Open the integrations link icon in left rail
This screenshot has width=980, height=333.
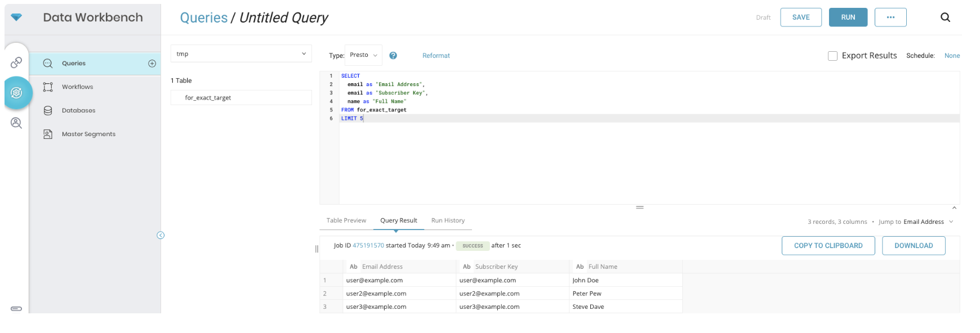pos(16,62)
